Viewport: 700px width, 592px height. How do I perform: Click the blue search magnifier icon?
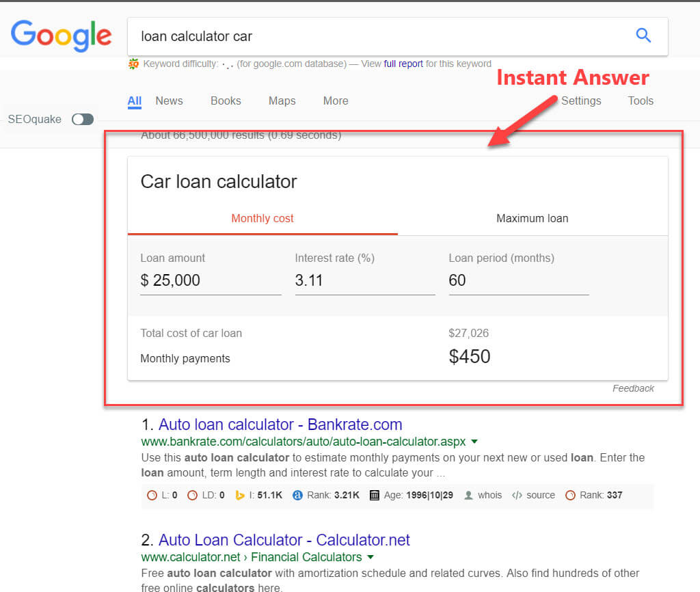(x=643, y=36)
